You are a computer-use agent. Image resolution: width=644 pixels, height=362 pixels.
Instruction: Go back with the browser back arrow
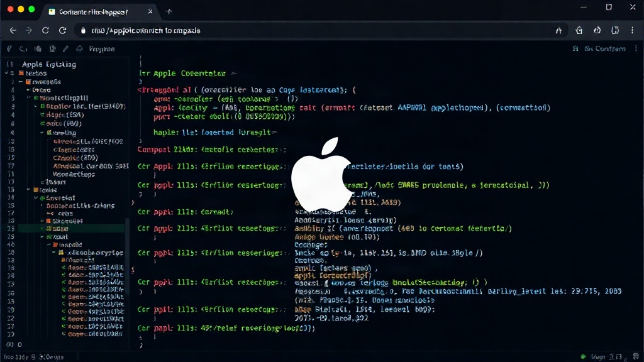(x=13, y=30)
